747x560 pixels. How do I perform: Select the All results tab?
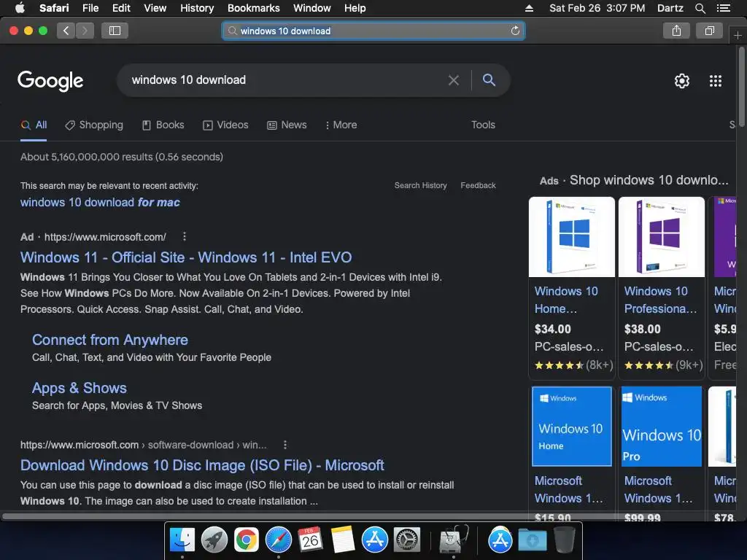[x=34, y=125]
